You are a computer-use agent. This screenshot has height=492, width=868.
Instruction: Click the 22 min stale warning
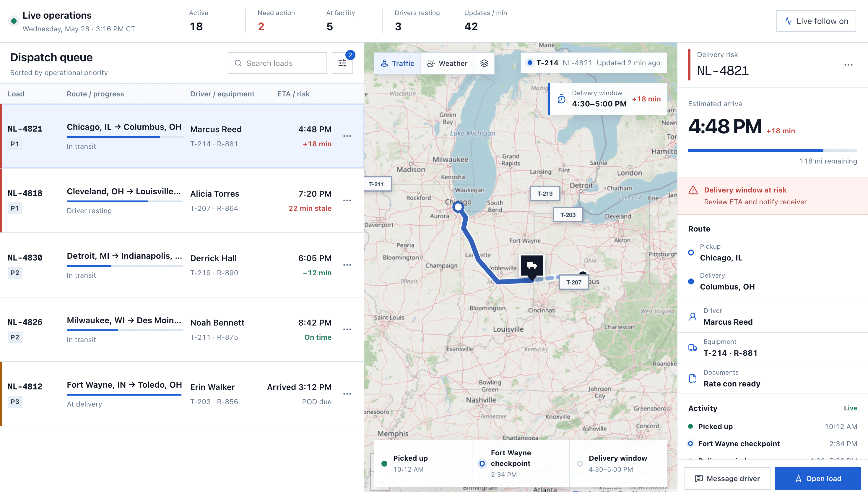point(310,208)
